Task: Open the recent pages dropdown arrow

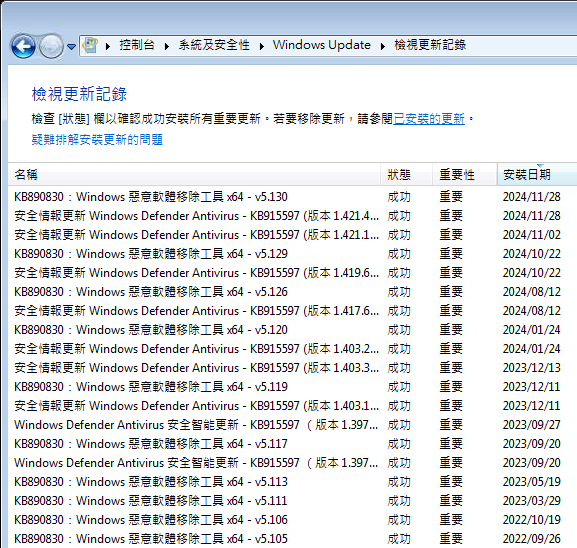Action: pyautogui.click(x=71, y=47)
